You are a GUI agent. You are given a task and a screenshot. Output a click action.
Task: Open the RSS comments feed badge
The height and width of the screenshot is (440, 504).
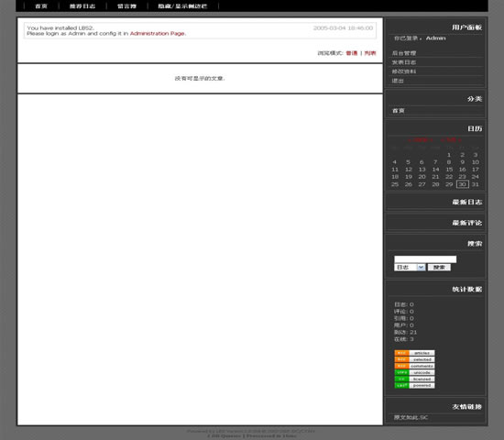(x=414, y=366)
